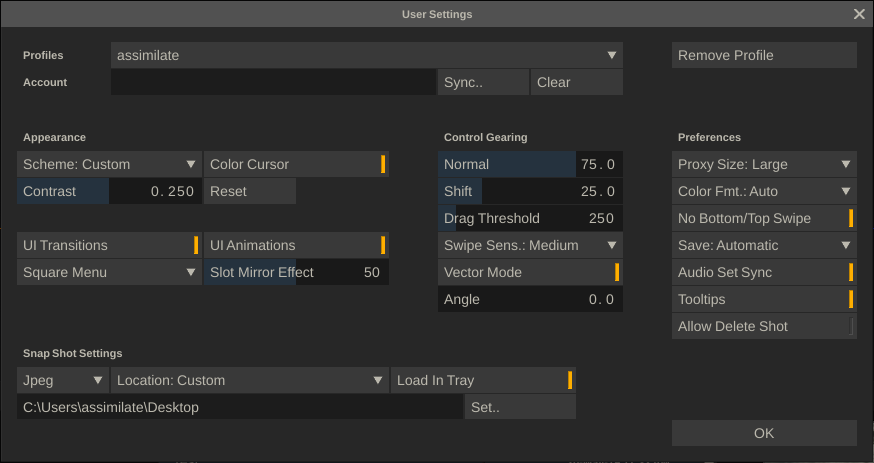Click the Remove Profile button

[x=764, y=55]
